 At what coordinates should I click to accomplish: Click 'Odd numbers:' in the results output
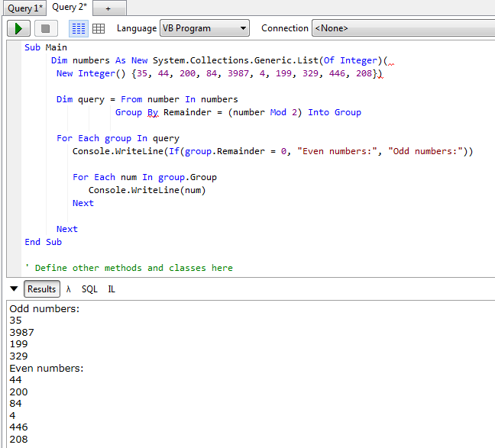click(44, 309)
